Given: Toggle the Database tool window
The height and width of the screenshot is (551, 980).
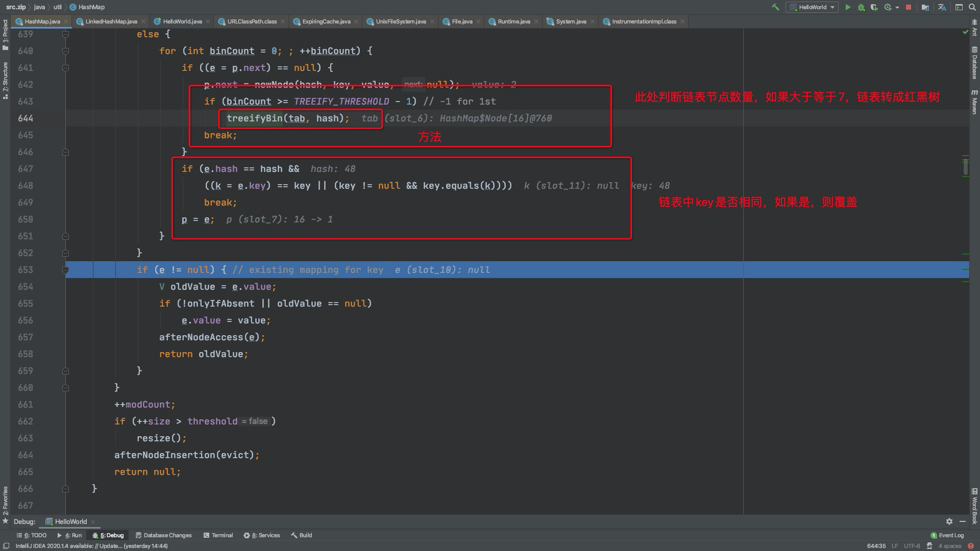Looking at the screenshot, I should [x=974, y=63].
